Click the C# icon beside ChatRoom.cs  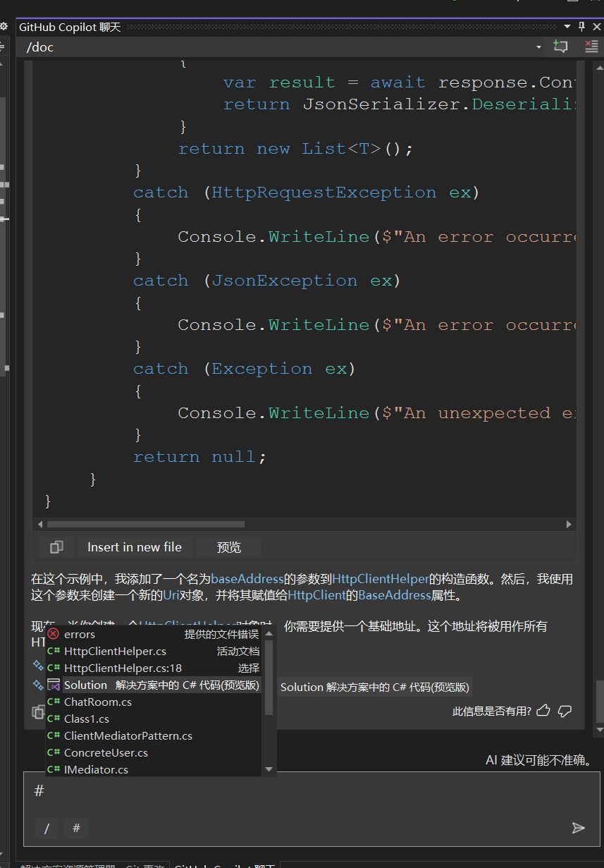coord(54,702)
